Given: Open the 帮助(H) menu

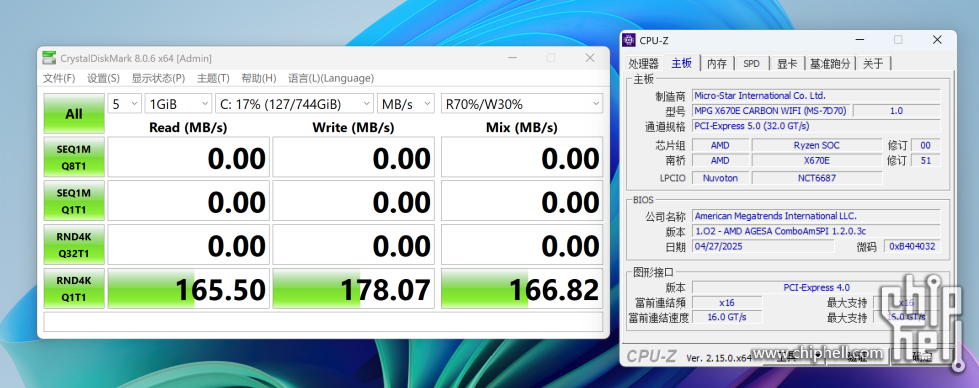Looking at the screenshot, I should point(258,78).
